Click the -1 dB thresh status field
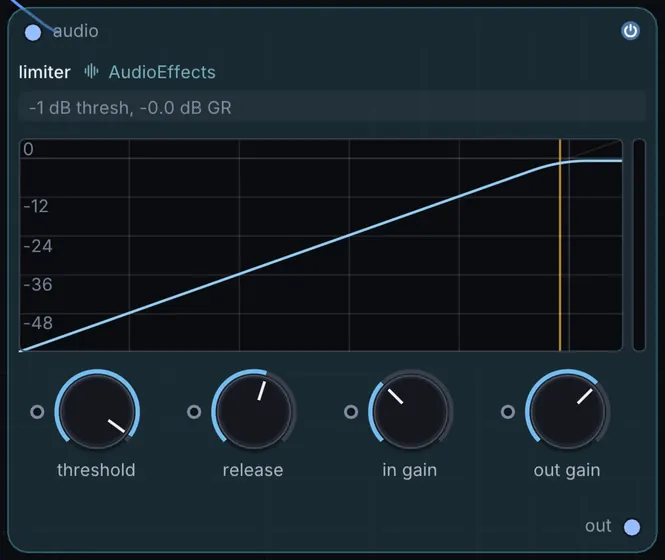Image resolution: width=665 pixels, height=560 pixels. coord(332,108)
